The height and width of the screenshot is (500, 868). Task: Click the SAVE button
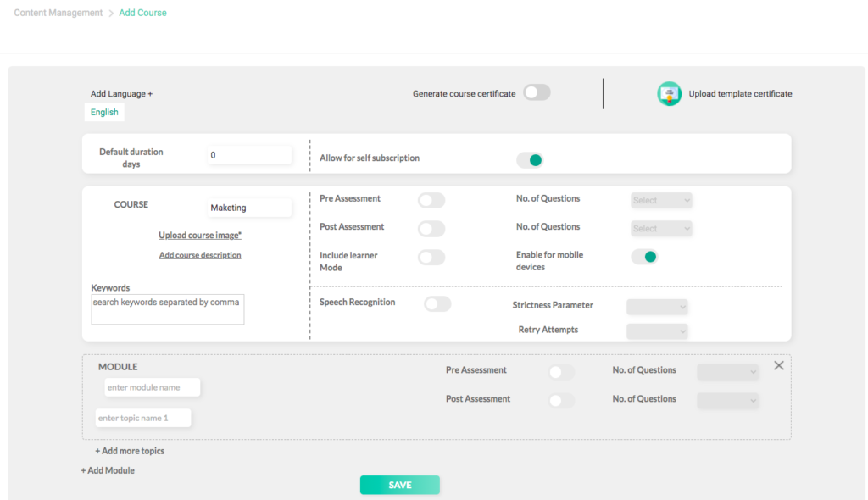[x=399, y=485]
